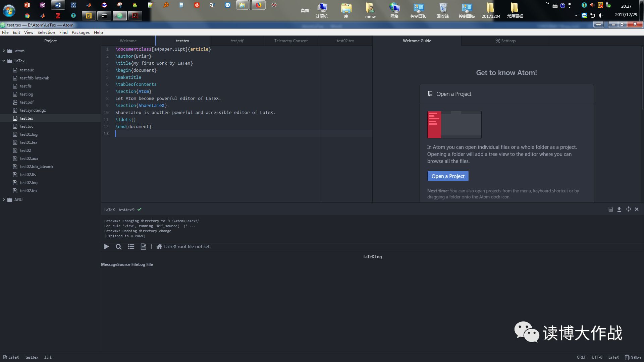Viewport: 644px width, 362px height.
Task: Click the document log icon in LaTeX toolbar
Action: (x=143, y=247)
